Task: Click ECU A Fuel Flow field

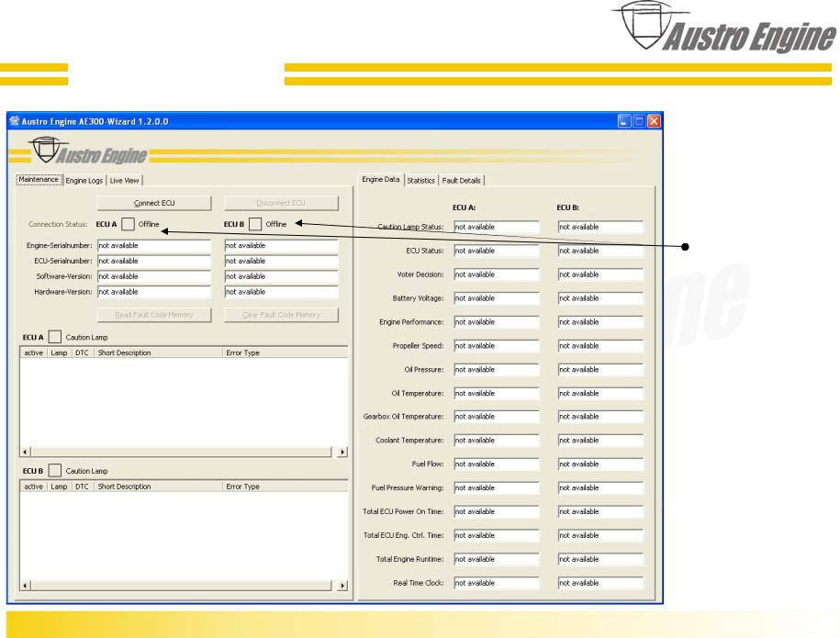Action: 496,464
